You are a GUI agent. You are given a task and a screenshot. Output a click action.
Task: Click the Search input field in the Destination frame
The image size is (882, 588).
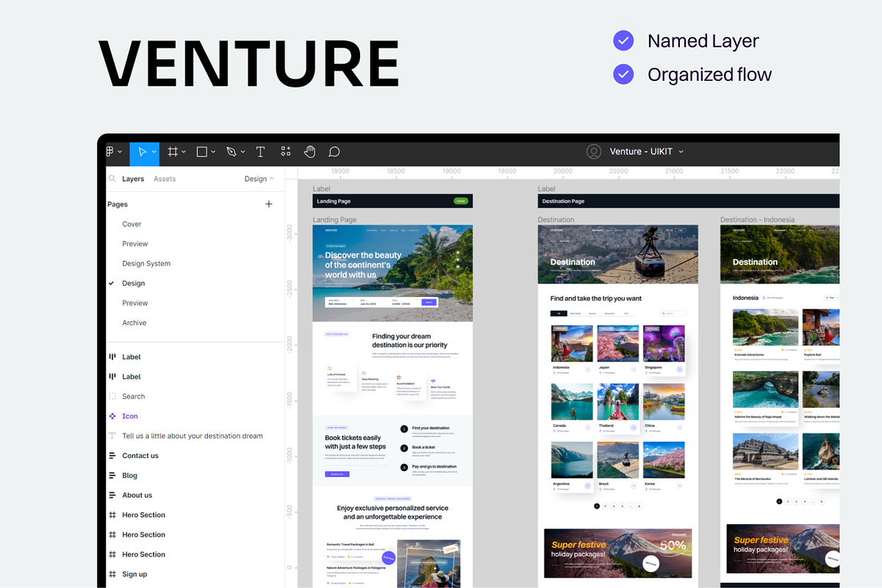click(x=673, y=314)
